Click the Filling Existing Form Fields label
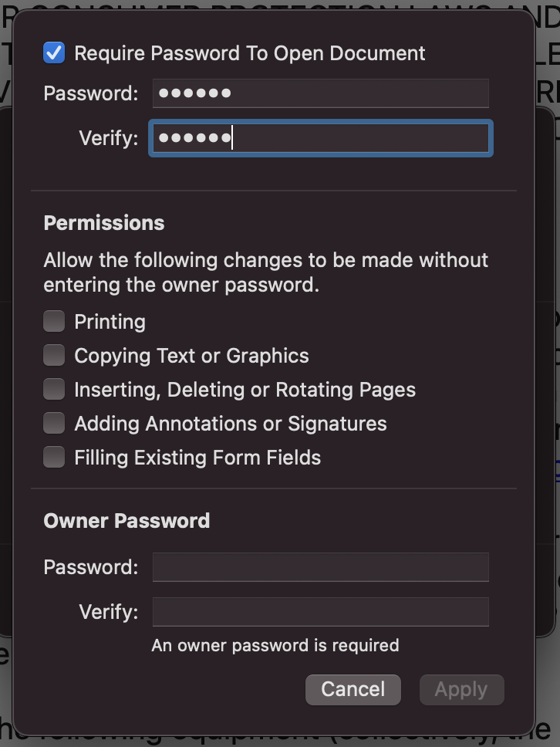 coord(197,458)
